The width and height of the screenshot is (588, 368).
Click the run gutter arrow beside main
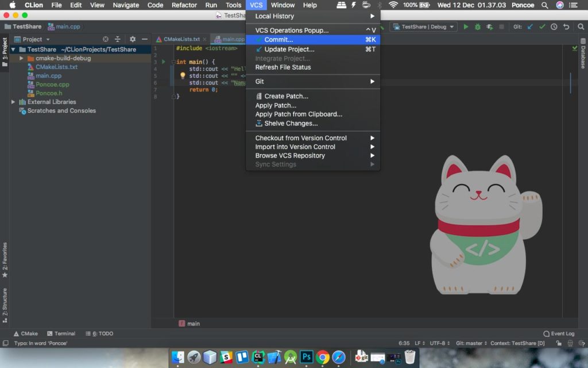164,62
